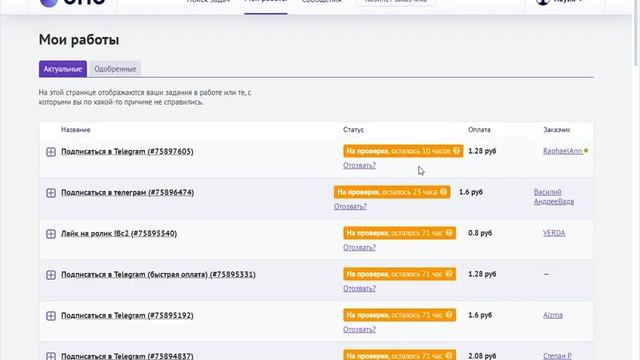Click help icon in status badge of #75895331

(x=449, y=274)
